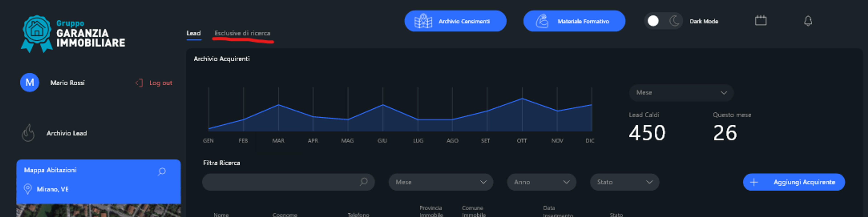Screen dimensions: 868x217
Task: Open Archivio Lead flame icon
Action: 28,133
